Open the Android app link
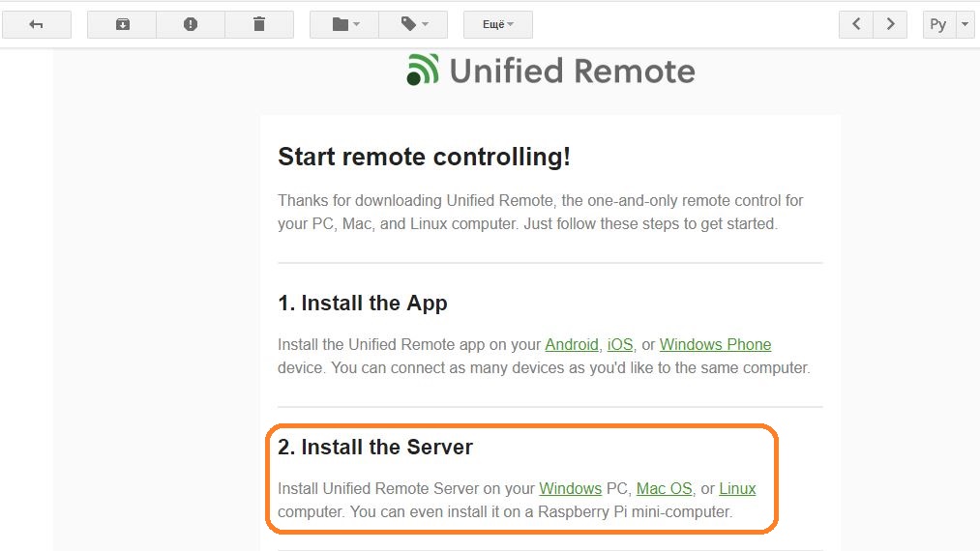Screen dimensions: 980x551 pyautogui.click(x=571, y=345)
